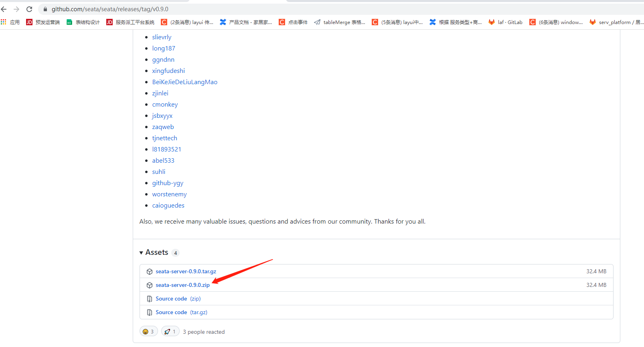This screenshot has width=644, height=347.
Task: Open contributor worstenemy profile link
Action: 169,194
